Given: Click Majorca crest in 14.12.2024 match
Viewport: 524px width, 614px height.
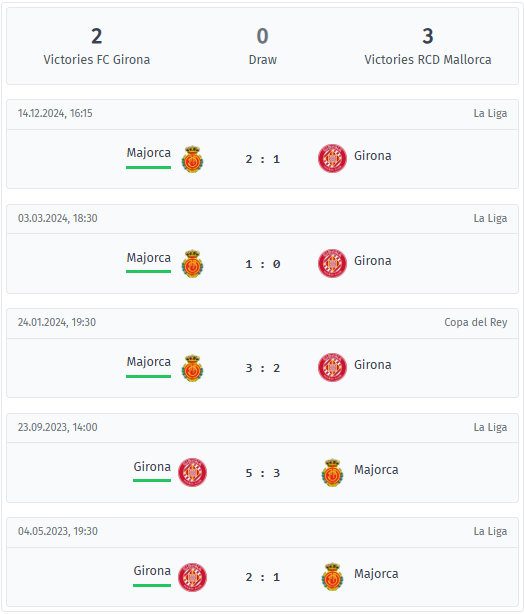Looking at the screenshot, I should click(x=192, y=159).
